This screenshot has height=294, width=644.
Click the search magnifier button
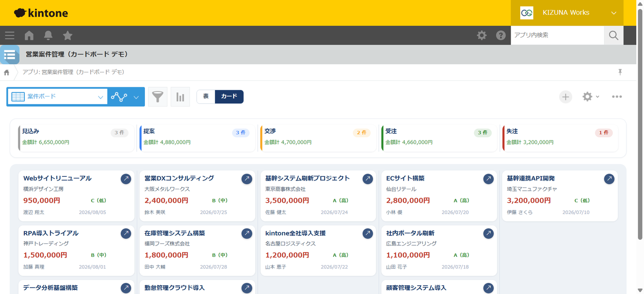click(614, 35)
